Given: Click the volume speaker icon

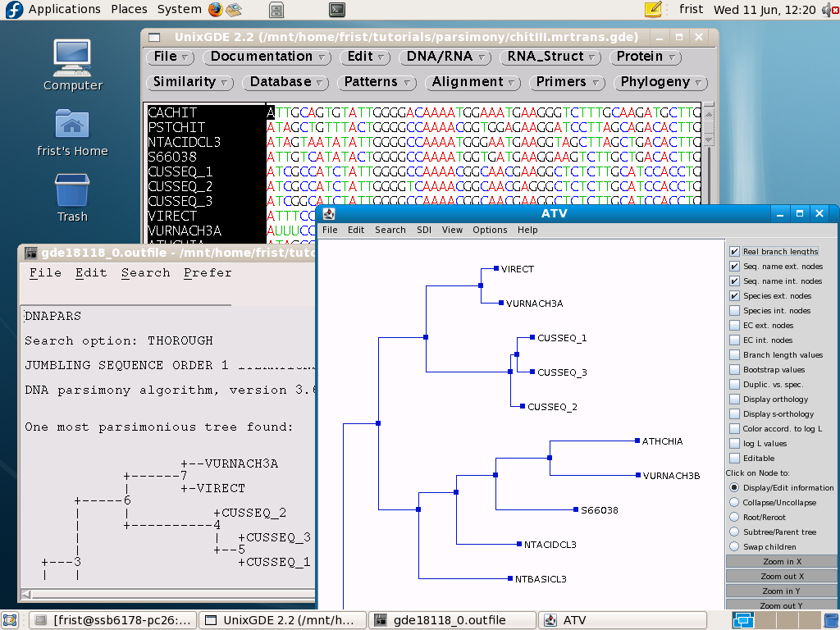Looking at the screenshot, I should [829, 10].
